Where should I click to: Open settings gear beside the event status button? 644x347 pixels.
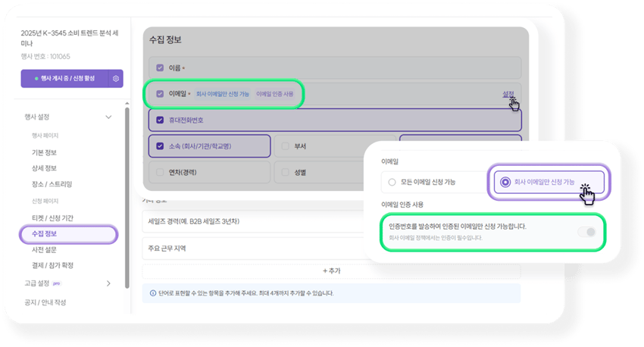pyautogui.click(x=116, y=79)
